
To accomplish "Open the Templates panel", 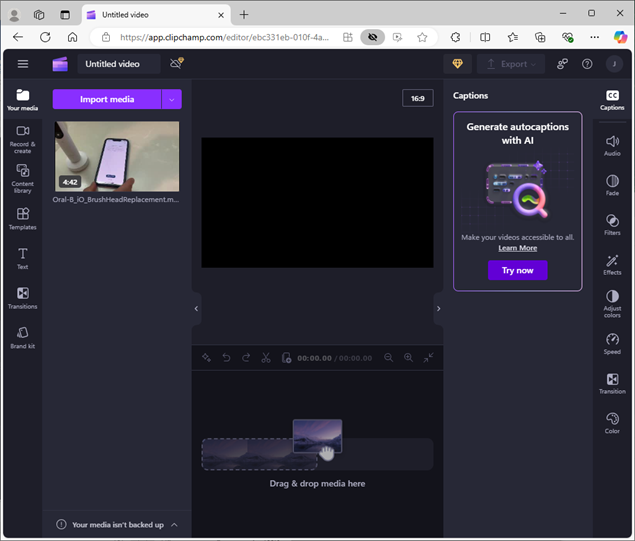I will coord(23,219).
